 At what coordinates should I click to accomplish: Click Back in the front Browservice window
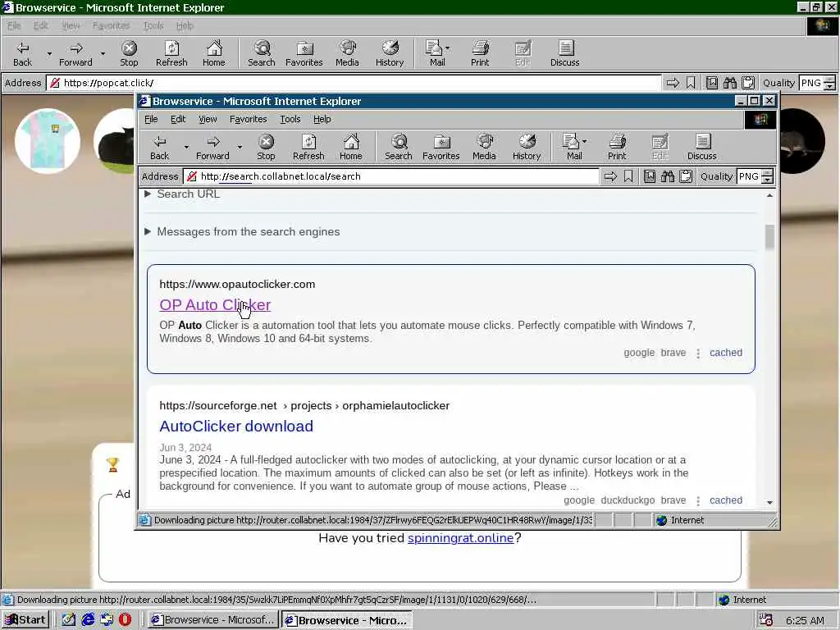tap(160, 147)
